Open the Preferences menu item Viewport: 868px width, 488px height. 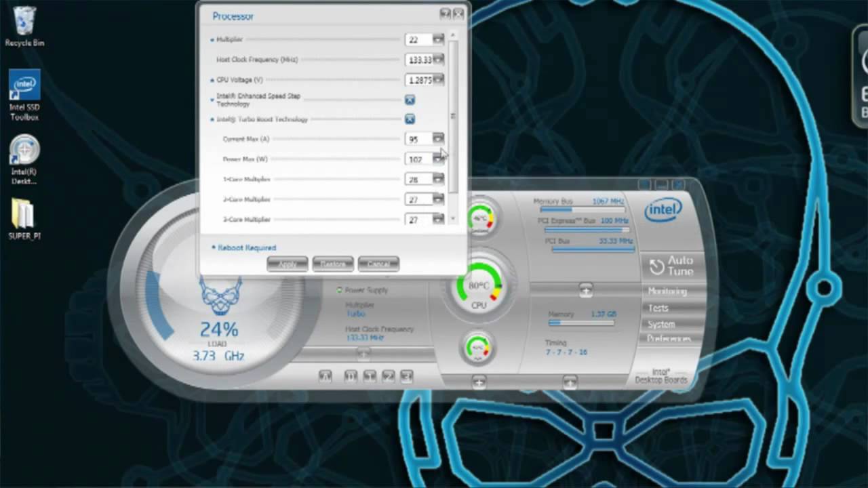point(669,338)
